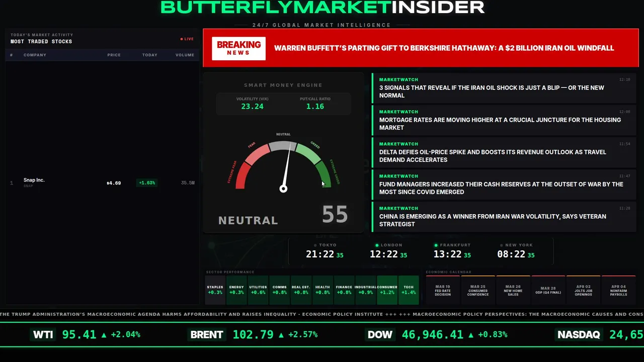The image size is (644, 362).
Task: Select the Consumer sector tile
Action: pos(387,290)
